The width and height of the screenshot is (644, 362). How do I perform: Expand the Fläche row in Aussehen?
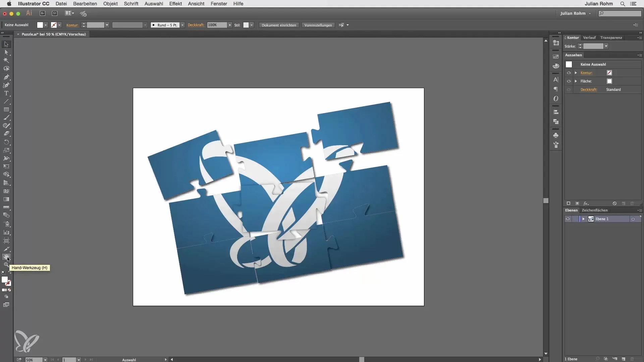(x=576, y=81)
